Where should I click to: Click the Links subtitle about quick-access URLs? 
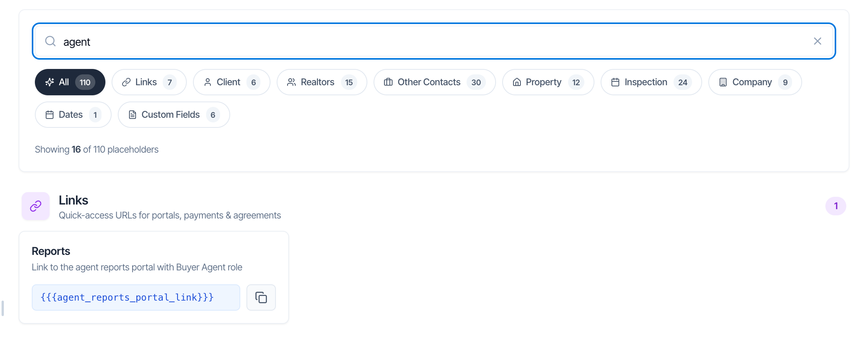170,215
